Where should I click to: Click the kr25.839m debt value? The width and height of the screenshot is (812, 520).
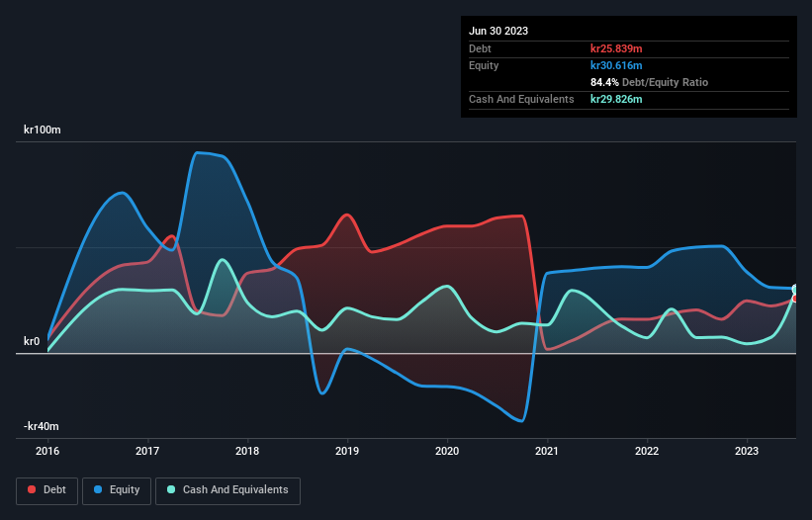point(616,48)
